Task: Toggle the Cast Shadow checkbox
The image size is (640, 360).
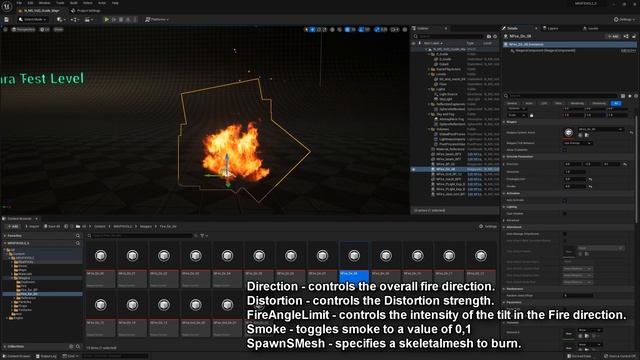Action: tap(565, 213)
